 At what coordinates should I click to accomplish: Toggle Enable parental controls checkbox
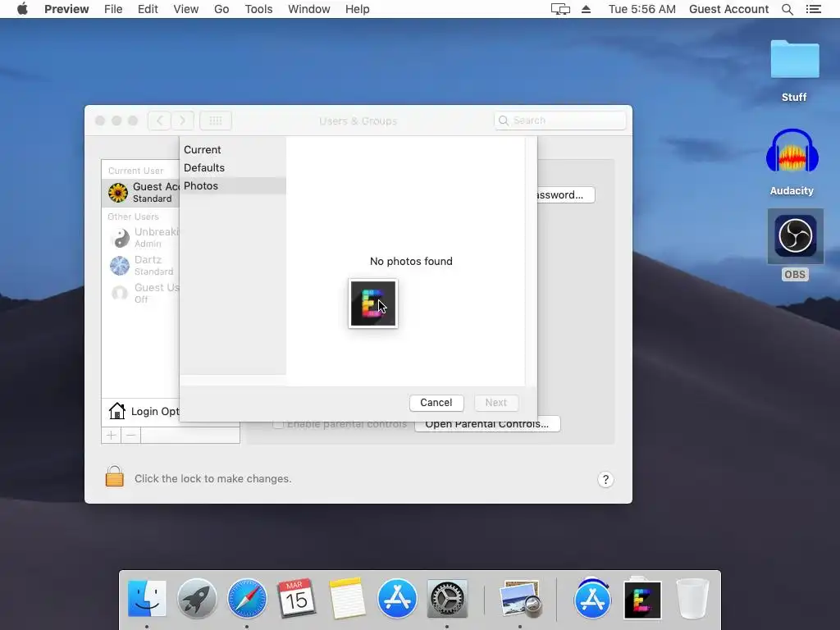277,424
